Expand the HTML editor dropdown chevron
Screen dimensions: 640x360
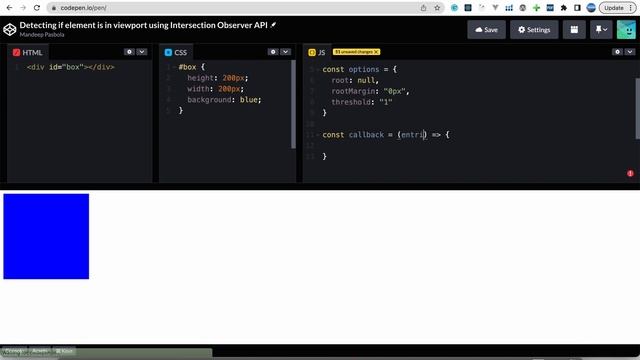point(142,52)
